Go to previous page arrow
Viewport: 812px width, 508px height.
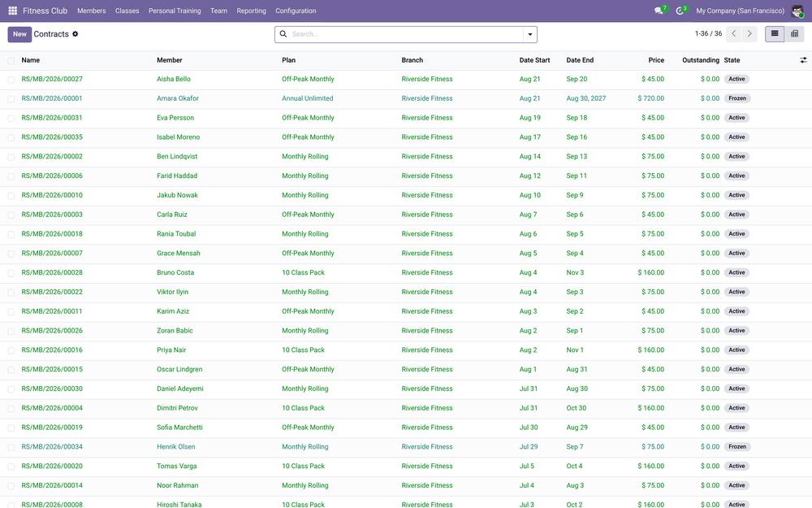pyautogui.click(x=734, y=33)
